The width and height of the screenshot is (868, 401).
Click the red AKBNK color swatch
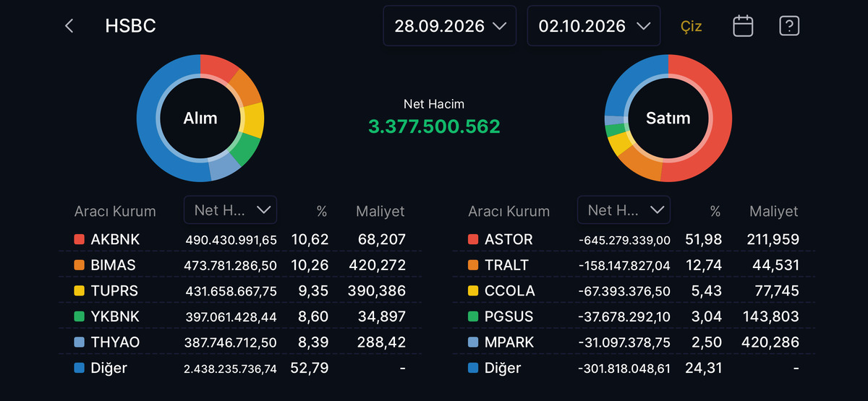click(x=79, y=239)
